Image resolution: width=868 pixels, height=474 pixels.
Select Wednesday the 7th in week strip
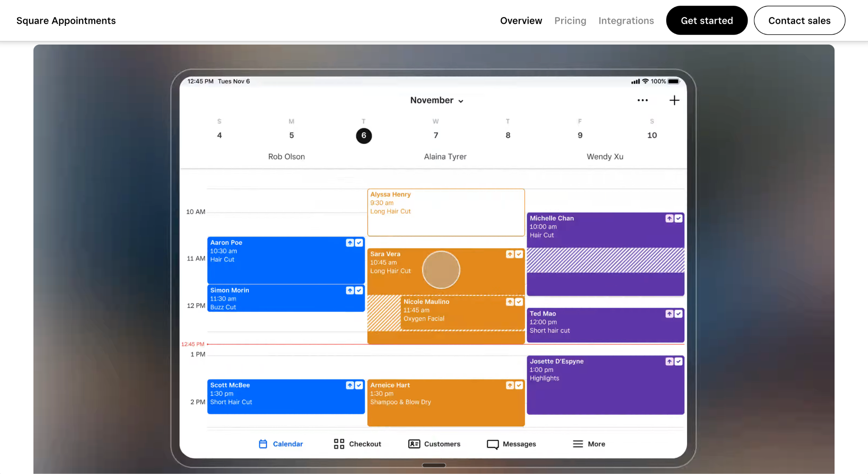point(436,136)
